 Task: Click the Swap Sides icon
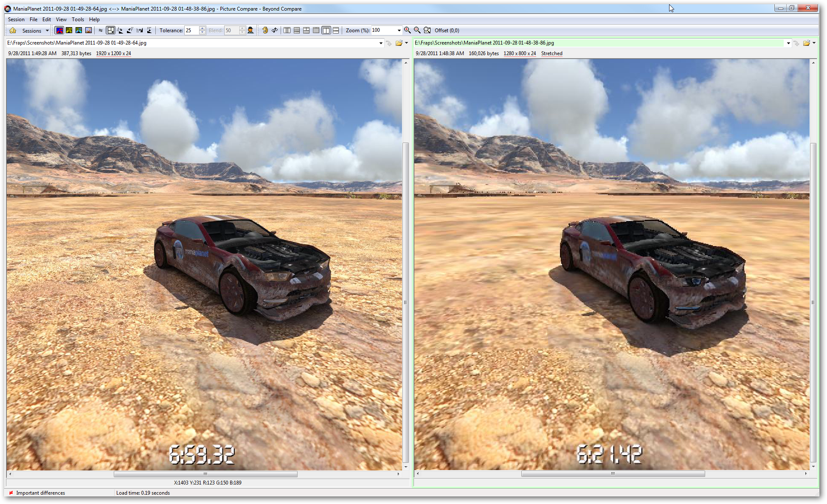pyautogui.click(x=275, y=31)
